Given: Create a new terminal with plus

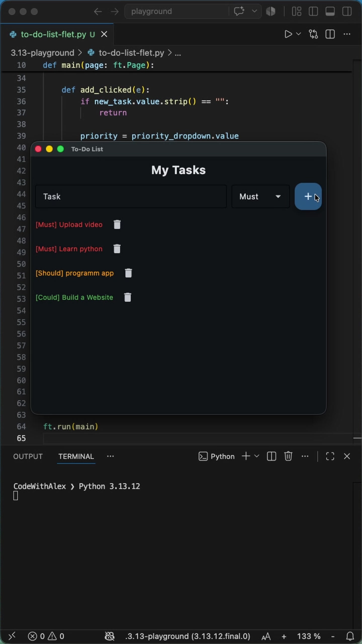Looking at the screenshot, I should [246, 456].
